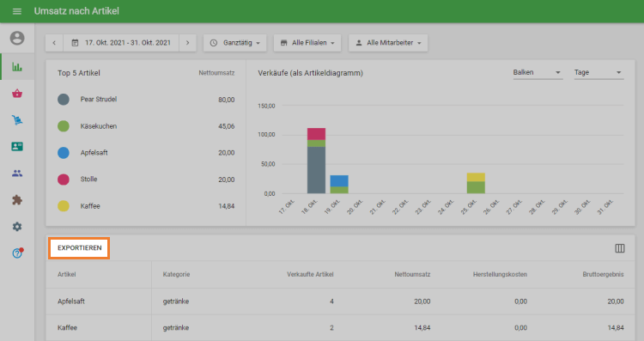Expand the Alle Mitarbeiter dropdown
Viewport: 644px width, 341px height.
[388, 43]
